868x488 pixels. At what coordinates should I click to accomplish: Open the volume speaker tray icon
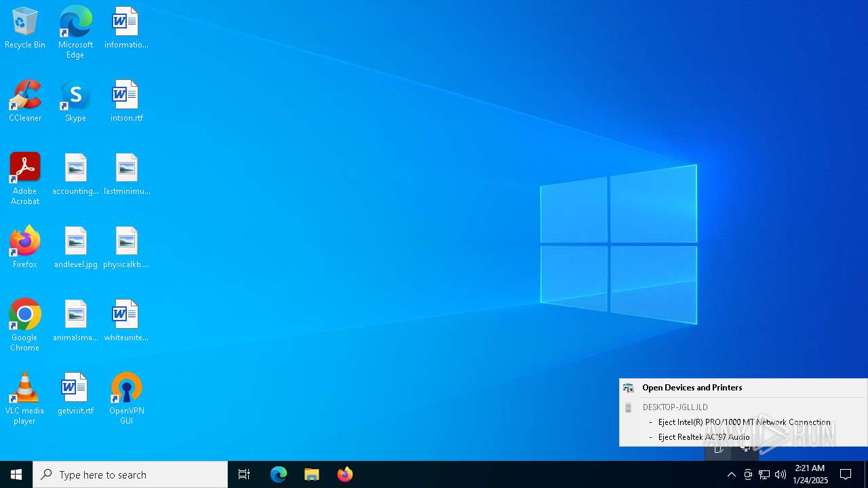[x=781, y=474]
